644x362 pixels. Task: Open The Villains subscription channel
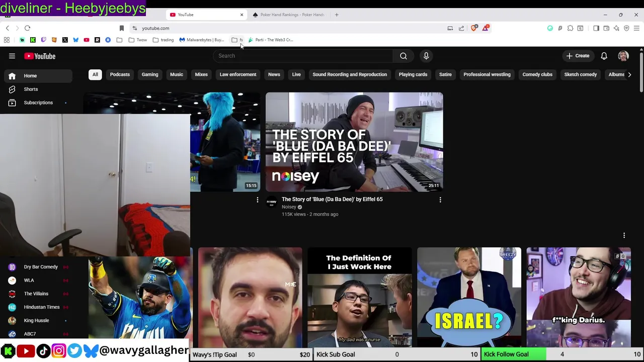coord(39,294)
